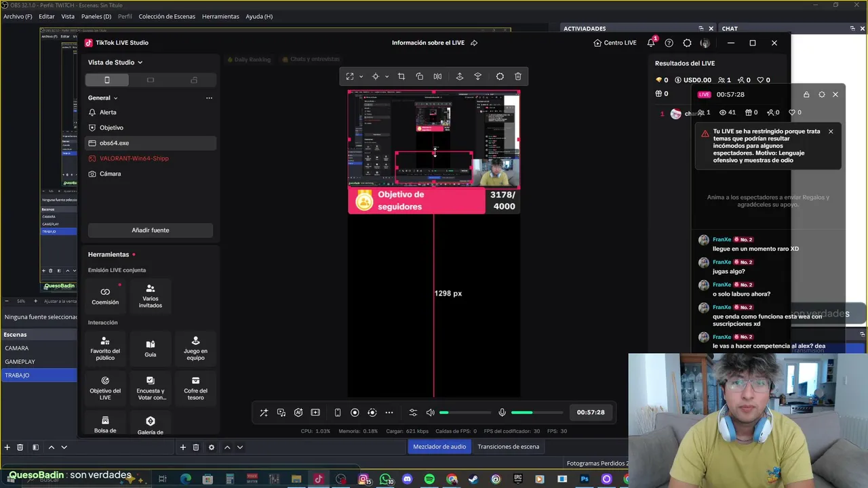Viewport: 868px width, 488px height.
Task: Delete selected source with trash icon
Action: click(518, 77)
